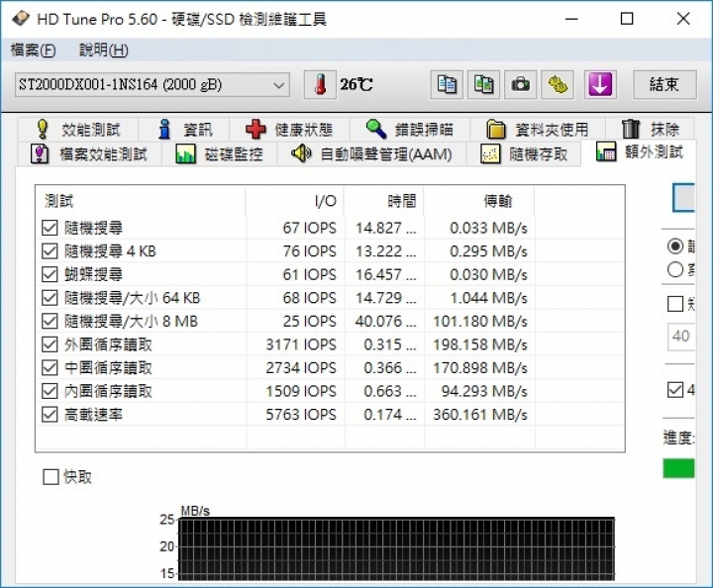Screen dimensions: 713x588
Task: Tick the empty checkbox above the 40 field
Action: point(675,304)
